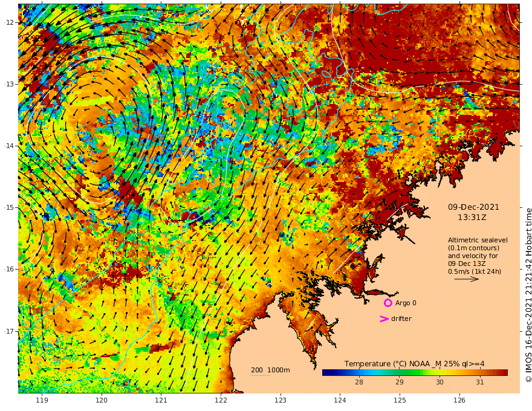
Task: Click longitude axis label 119
Action: [x=42, y=400]
